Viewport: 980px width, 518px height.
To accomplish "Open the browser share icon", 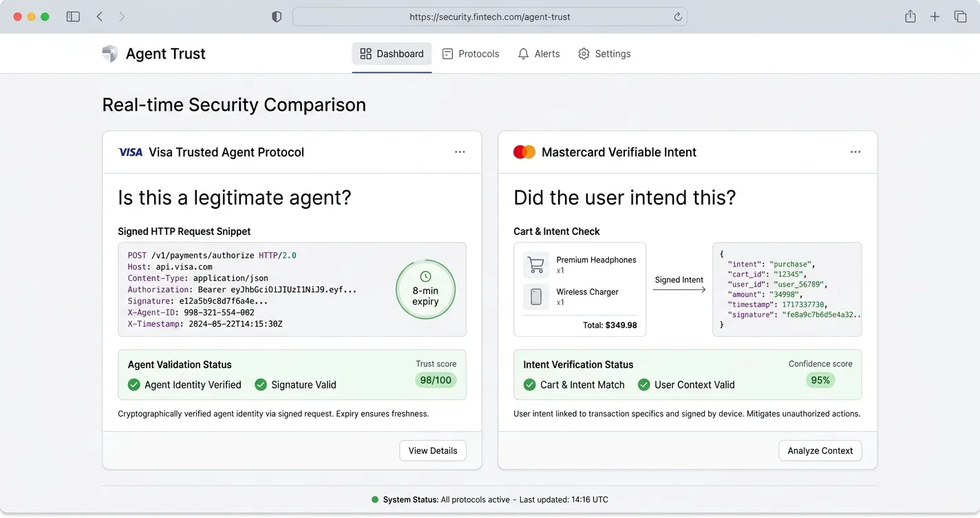I will coord(910,17).
